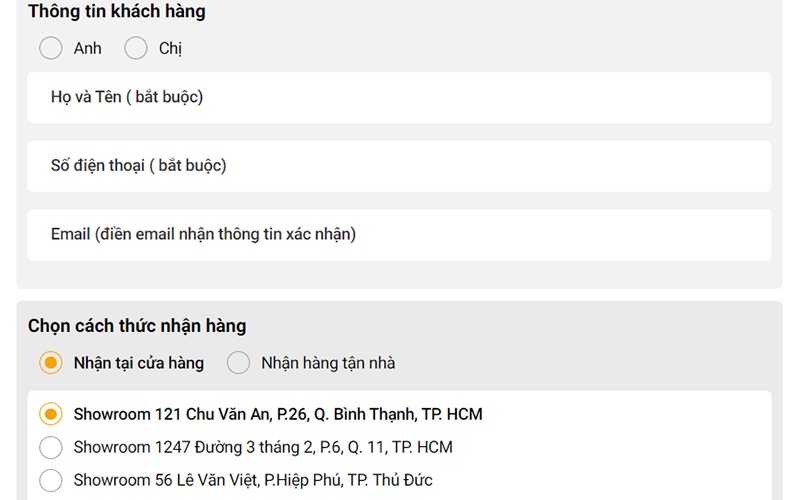This screenshot has height=500, width=800.
Task: Pick the Showroom 121 Chu Văn An radio circle
Action: (x=50, y=414)
